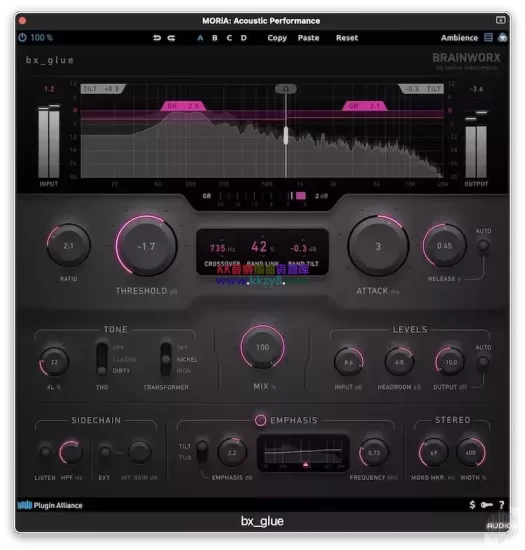Open the preset list icon beside Ambience
Image resolution: width=525 pixels, height=550 pixels.
[x=488, y=37]
